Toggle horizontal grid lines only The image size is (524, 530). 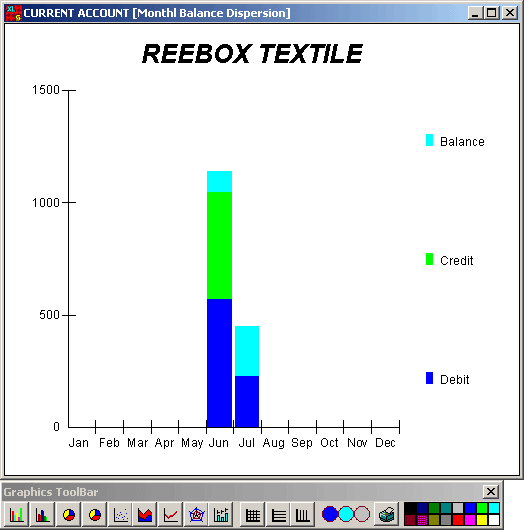[279, 515]
